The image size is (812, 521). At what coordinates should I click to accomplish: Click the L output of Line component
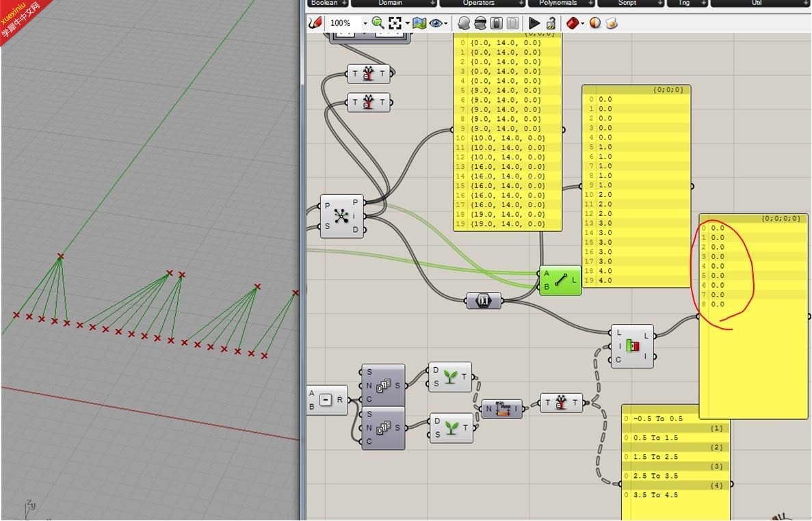574,280
